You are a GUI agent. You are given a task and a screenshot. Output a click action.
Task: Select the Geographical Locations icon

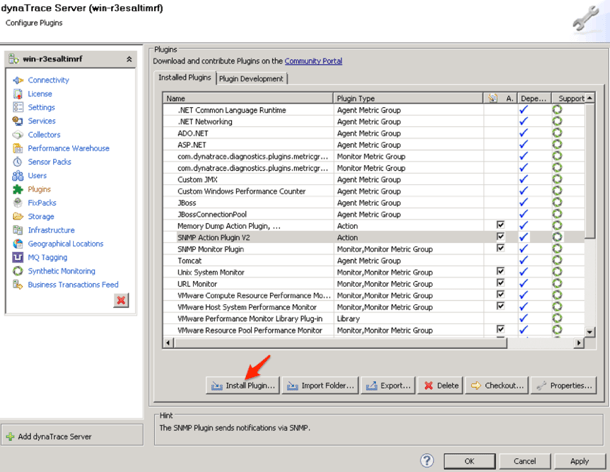coord(18,244)
